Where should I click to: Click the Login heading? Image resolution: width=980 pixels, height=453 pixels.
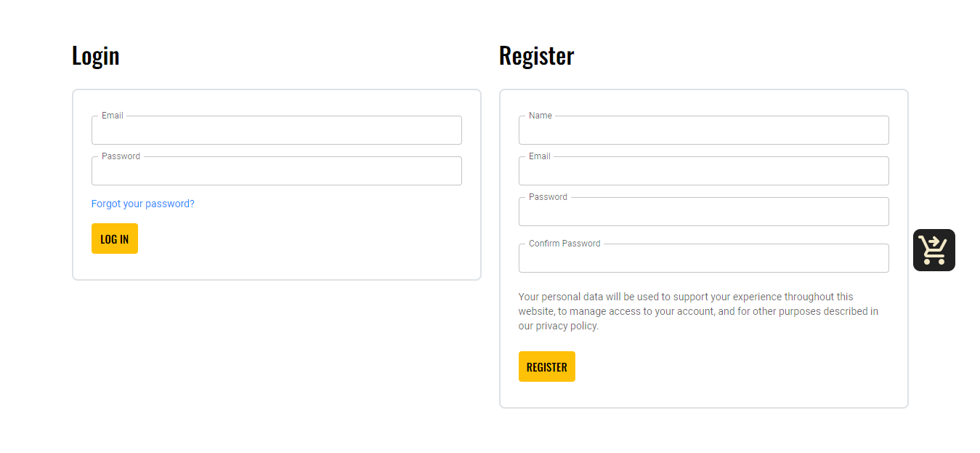coord(96,55)
